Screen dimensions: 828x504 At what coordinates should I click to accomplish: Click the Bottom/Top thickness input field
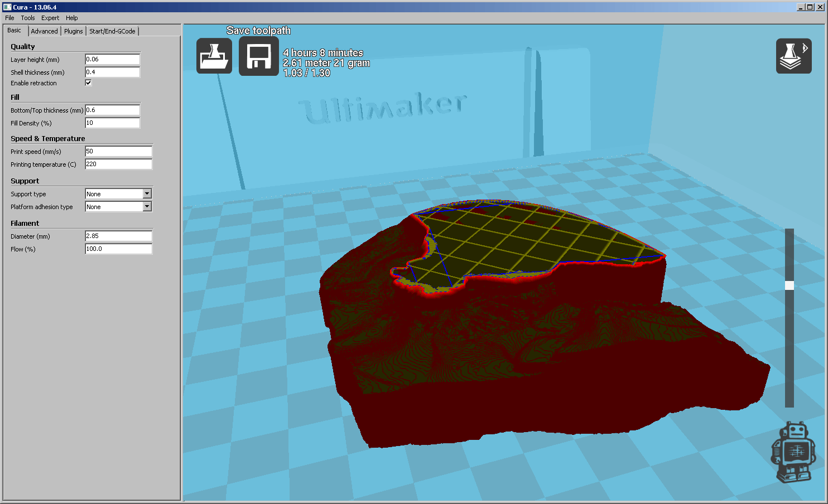112,110
